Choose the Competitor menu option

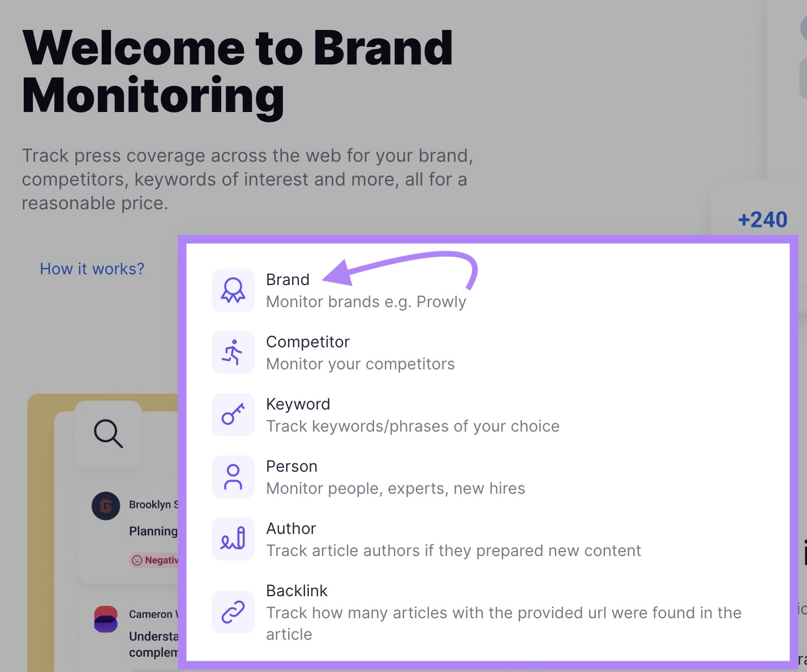click(308, 342)
